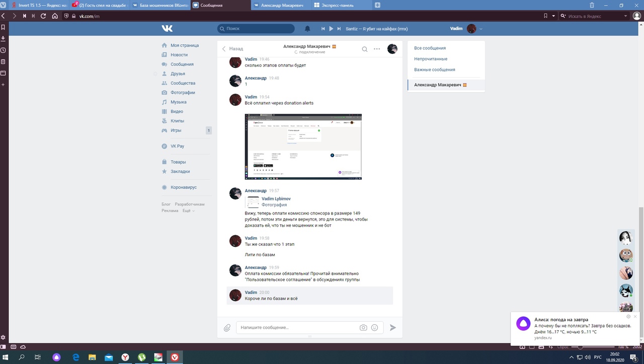Screen dimensions: 644x364
Task: Search within the conversation with magnifier icon
Action: click(x=365, y=49)
